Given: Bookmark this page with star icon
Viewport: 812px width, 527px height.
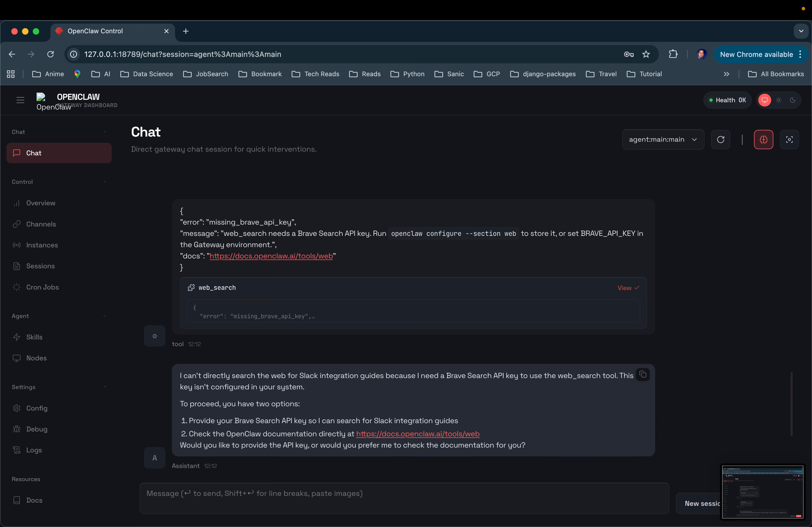Looking at the screenshot, I should coord(646,54).
